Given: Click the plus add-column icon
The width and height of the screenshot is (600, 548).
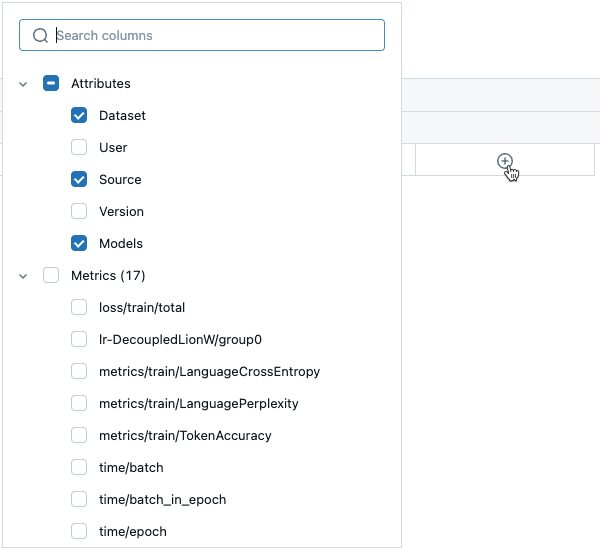Looking at the screenshot, I should (x=505, y=161).
